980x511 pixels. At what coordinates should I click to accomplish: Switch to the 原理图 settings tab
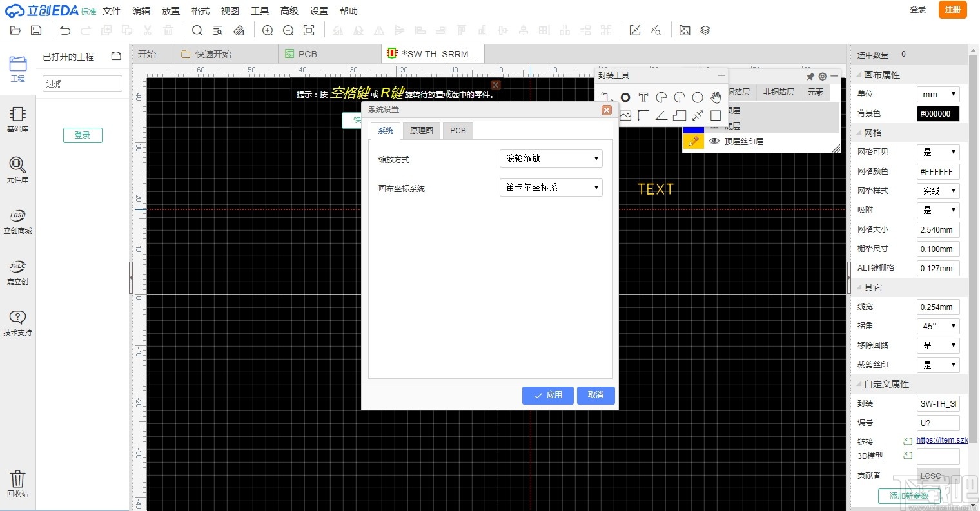tap(422, 131)
